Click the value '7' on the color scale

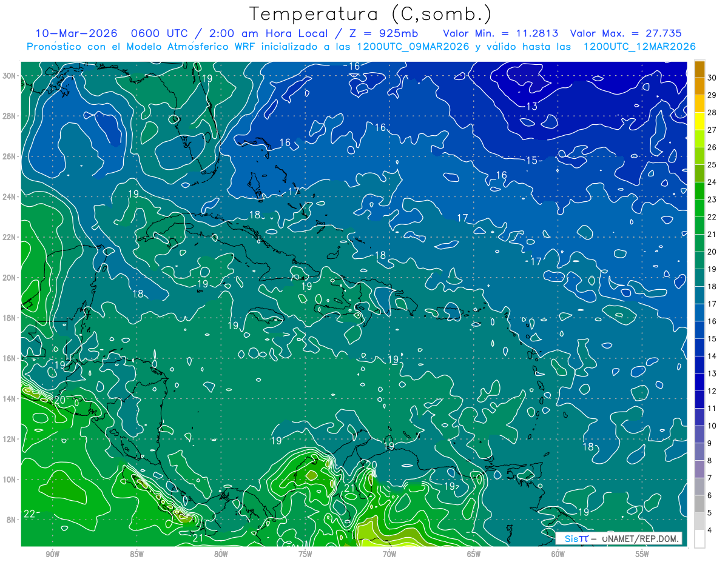(x=710, y=479)
